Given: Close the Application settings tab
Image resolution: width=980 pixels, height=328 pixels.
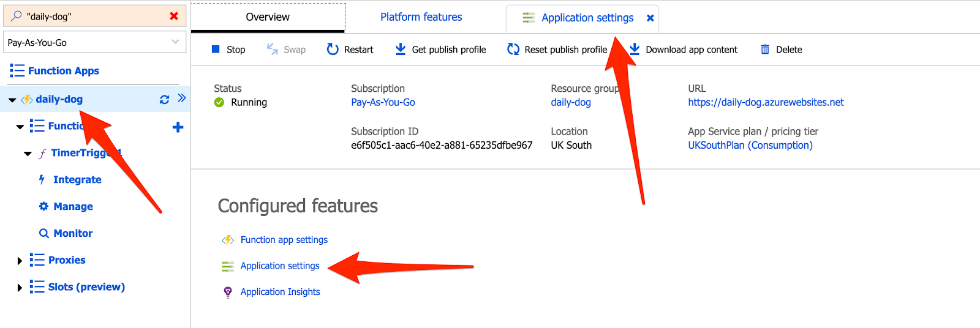Looking at the screenshot, I should (650, 18).
